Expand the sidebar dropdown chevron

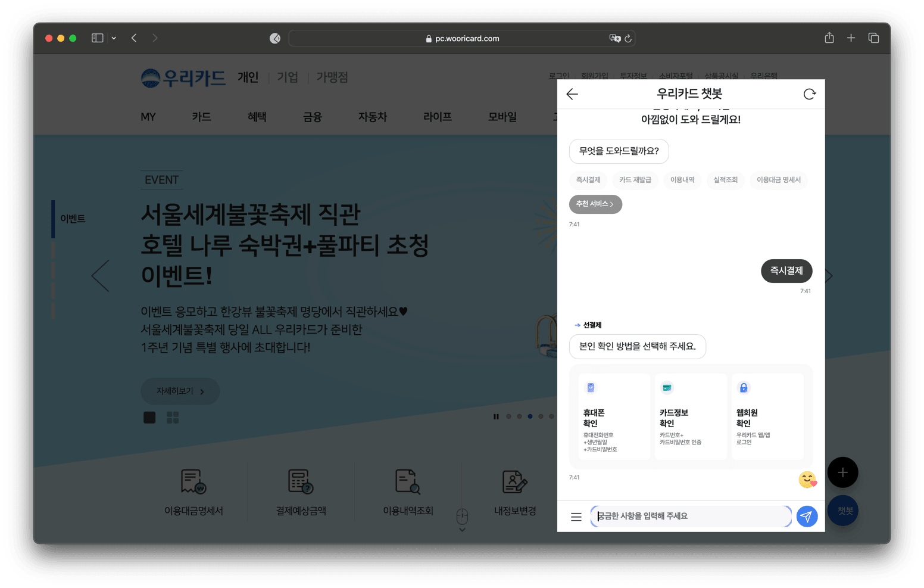114,38
